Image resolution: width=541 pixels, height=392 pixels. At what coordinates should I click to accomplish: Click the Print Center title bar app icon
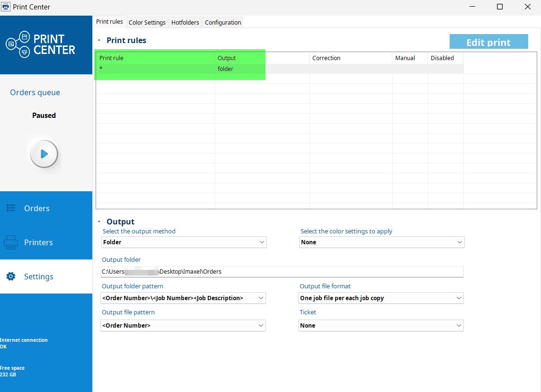[x=6, y=7]
